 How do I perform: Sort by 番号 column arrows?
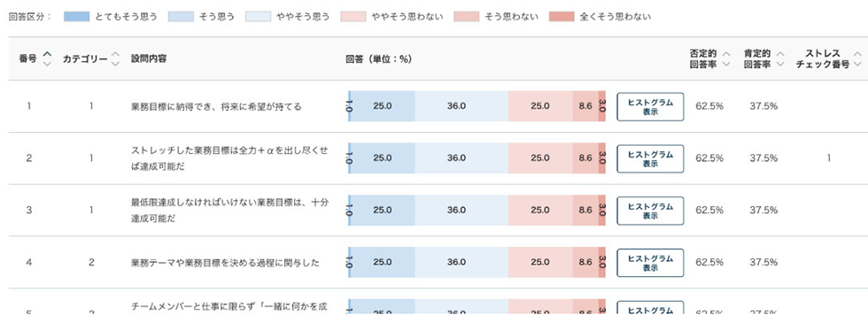pos(47,58)
